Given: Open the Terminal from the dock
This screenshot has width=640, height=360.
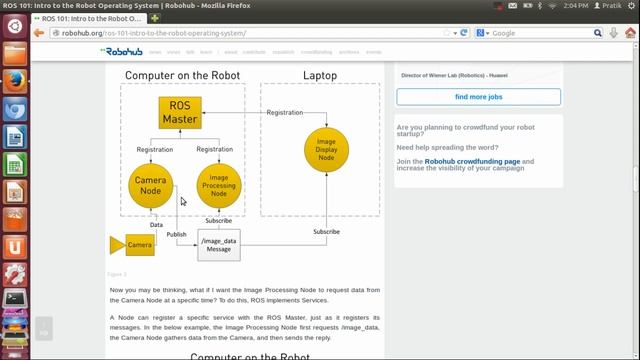Looking at the screenshot, I should [x=15, y=299].
